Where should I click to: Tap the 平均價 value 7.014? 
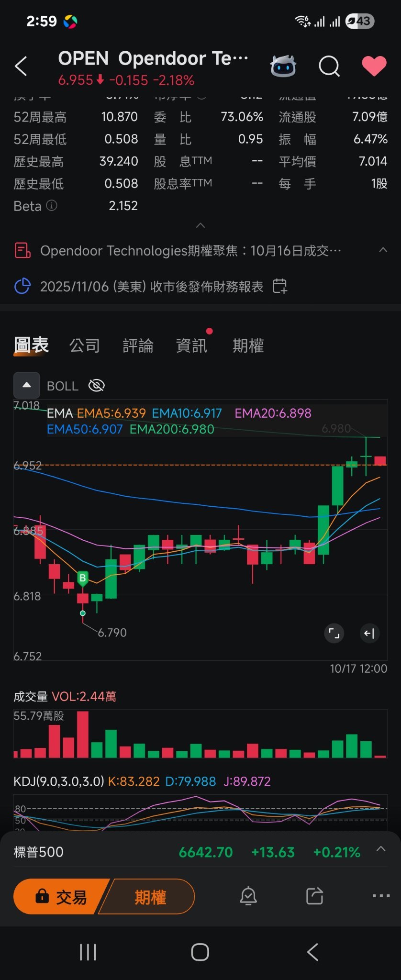(373, 161)
